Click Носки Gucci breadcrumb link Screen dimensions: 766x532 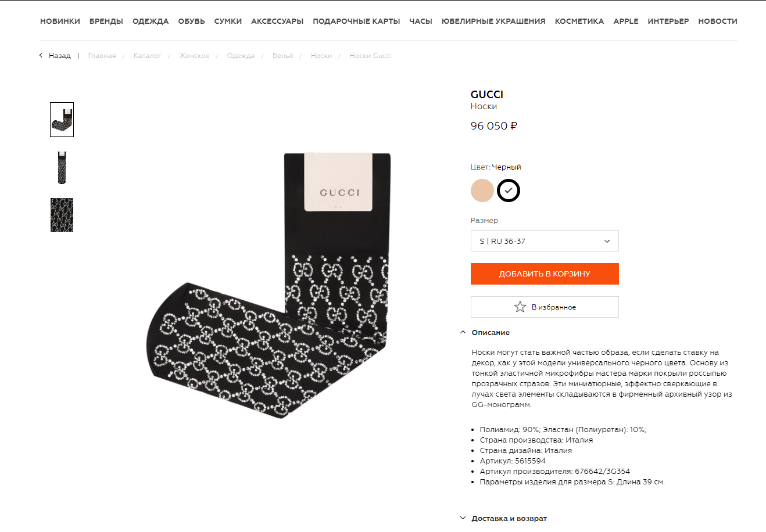[x=370, y=56]
